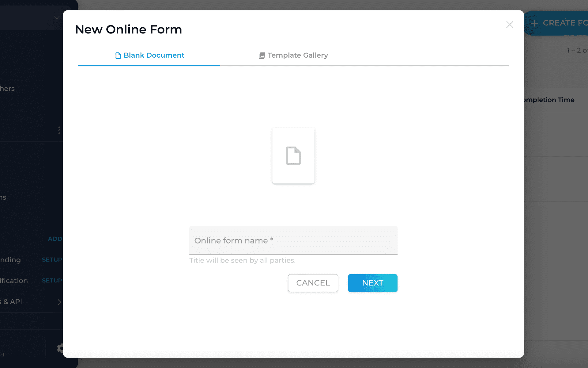Click the CREATE FORM button
This screenshot has width=588, height=368.
560,23
